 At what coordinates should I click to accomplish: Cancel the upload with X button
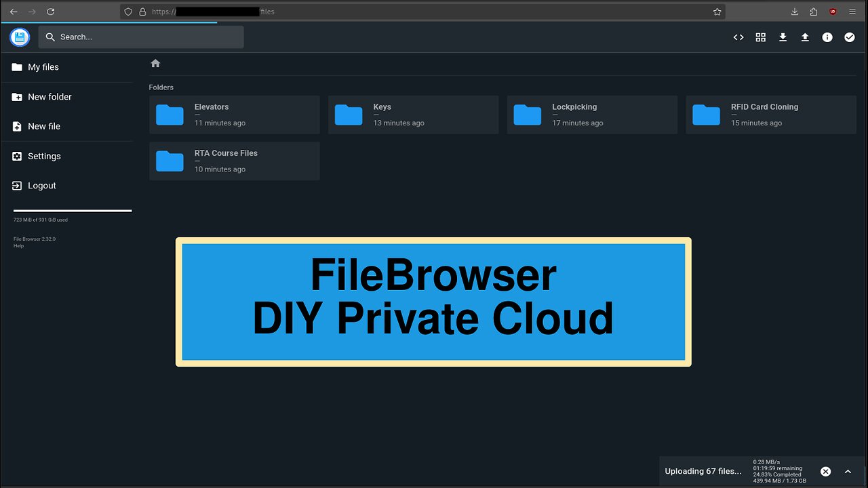[825, 471]
